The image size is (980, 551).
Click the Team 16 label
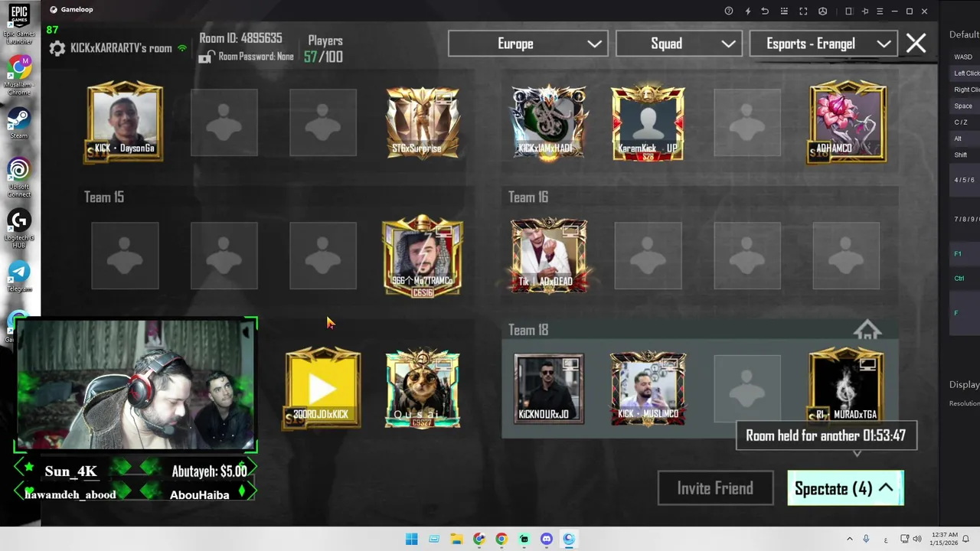528,197
